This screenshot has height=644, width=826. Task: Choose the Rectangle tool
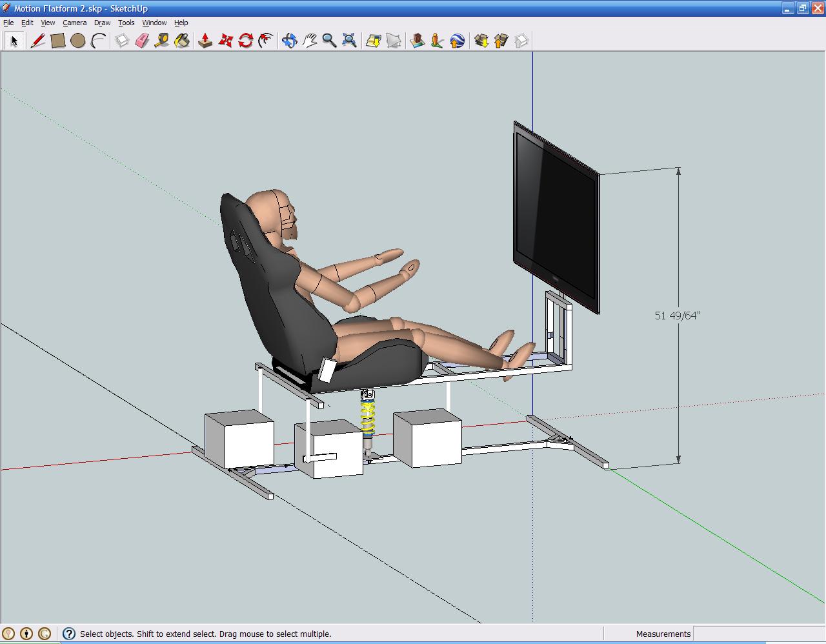pos(58,41)
